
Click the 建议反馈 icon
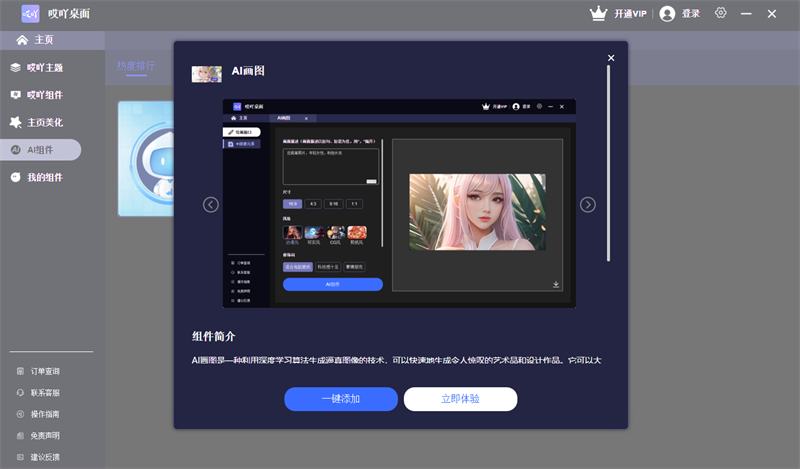(x=20, y=457)
